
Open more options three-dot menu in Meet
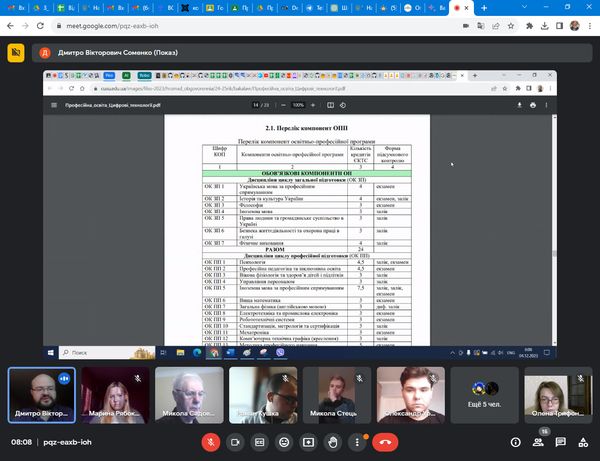pos(357,441)
